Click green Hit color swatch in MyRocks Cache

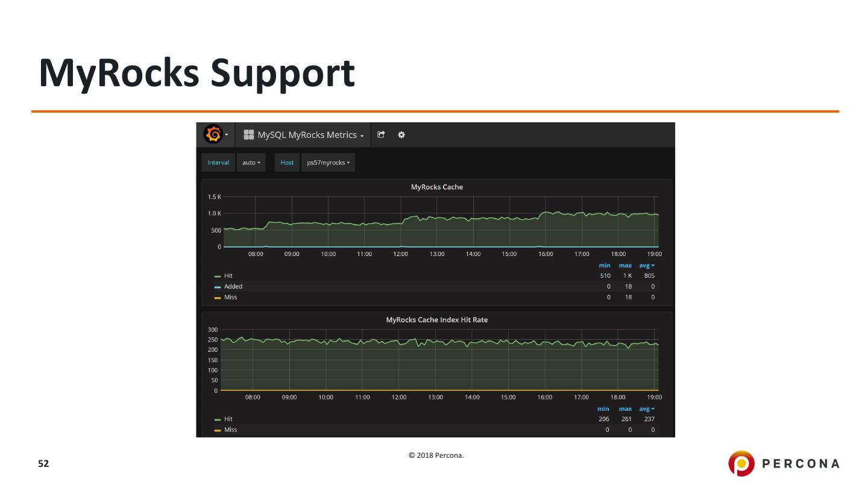(218, 276)
